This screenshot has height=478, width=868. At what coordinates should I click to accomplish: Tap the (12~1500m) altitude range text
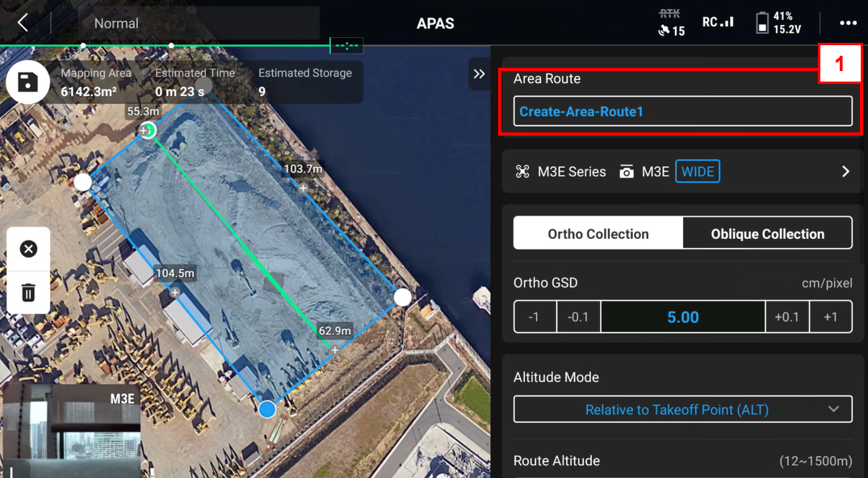[816, 461]
